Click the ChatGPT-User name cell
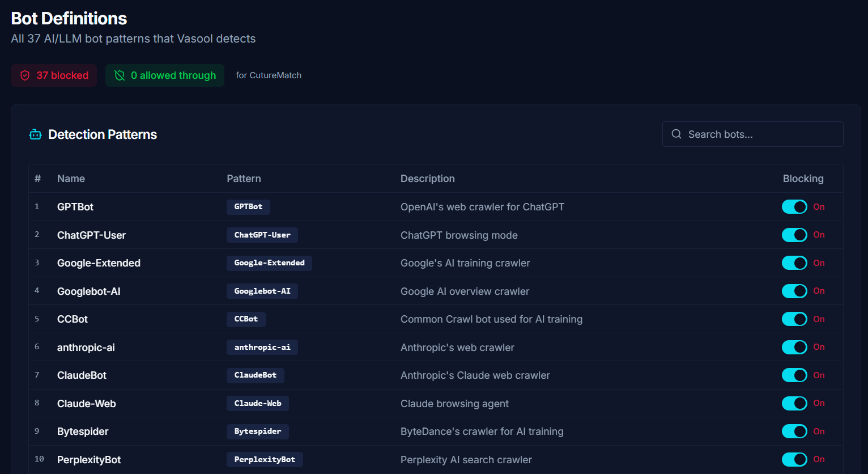This screenshot has height=474, width=868. [91, 235]
